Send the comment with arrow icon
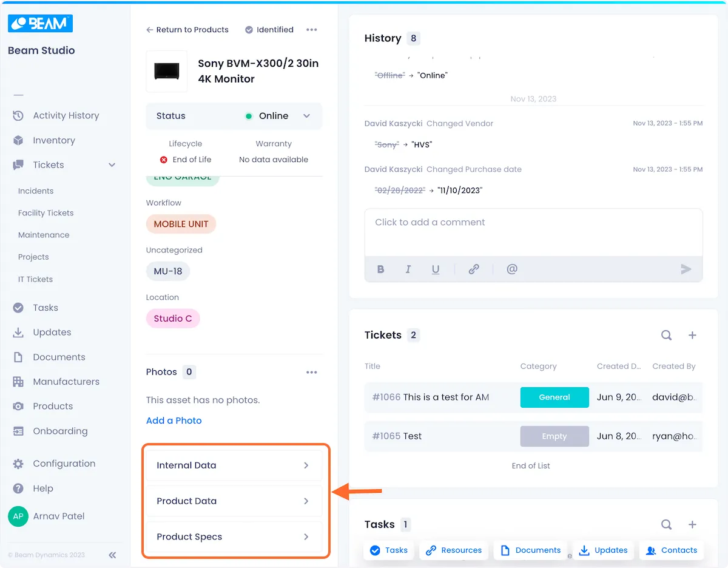728x568 pixels. tap(686, 269)
